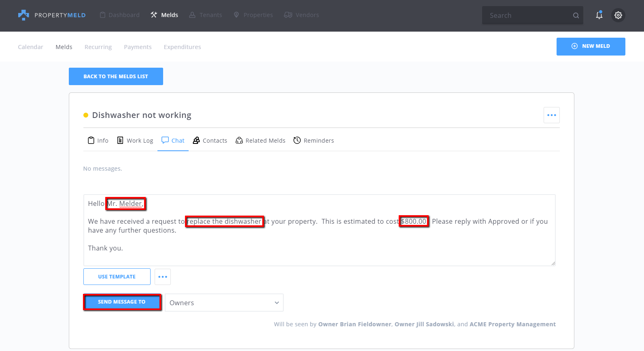Open template options three-dot menu
This screenshot has width=644, height=351.
click(x=163, y=277)
